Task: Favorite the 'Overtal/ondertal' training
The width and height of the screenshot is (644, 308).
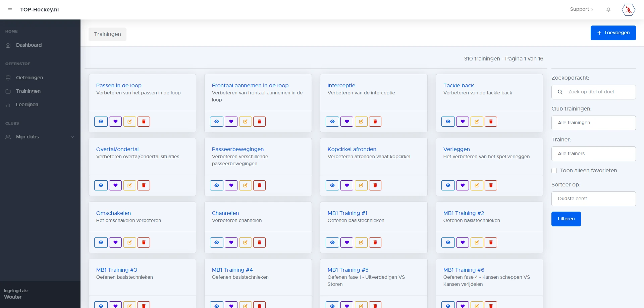Action: pyautogui.click(x=115, y=185)
